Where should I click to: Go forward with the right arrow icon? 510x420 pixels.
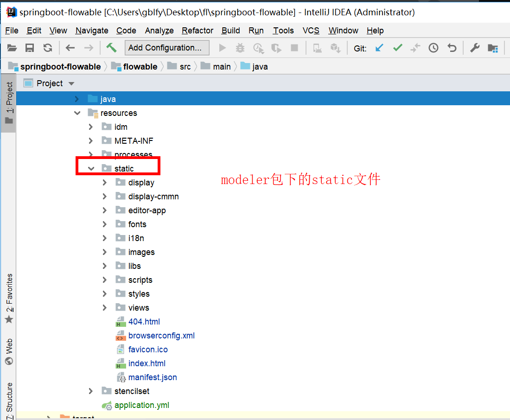(x=89, y=48)
